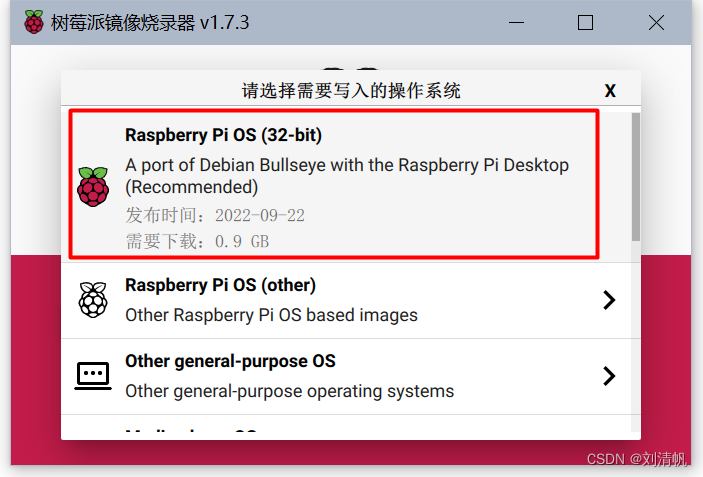Expand Other general-purpose OS chevron
703x477 pixels.
click(609, 376)
